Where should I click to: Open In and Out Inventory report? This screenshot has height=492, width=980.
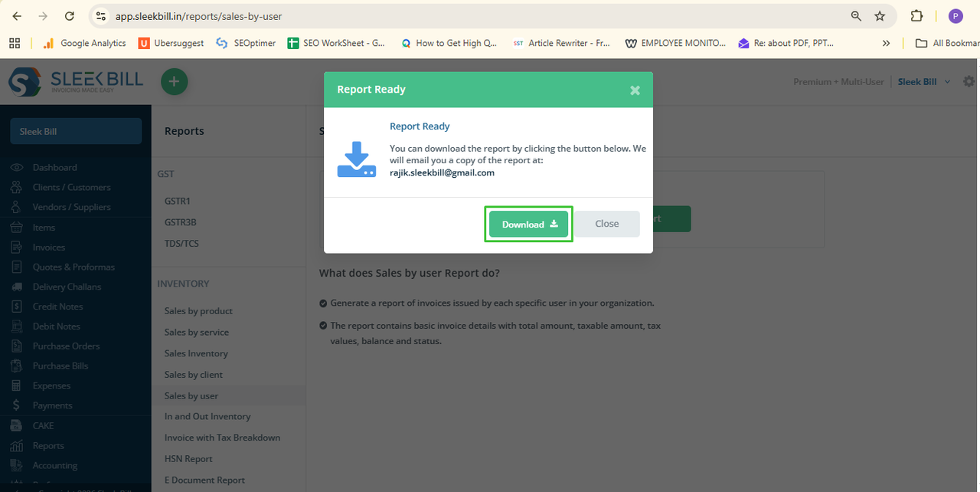(x=207, y=416)
